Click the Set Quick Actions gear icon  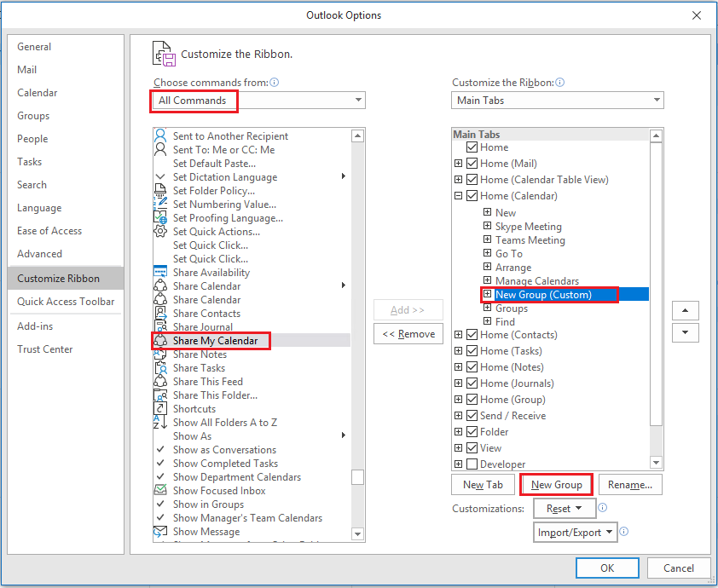[160, 232]
